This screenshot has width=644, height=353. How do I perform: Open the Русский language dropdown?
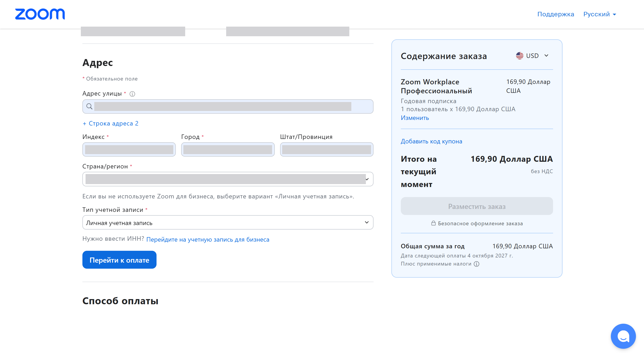[x=599, y=14]
